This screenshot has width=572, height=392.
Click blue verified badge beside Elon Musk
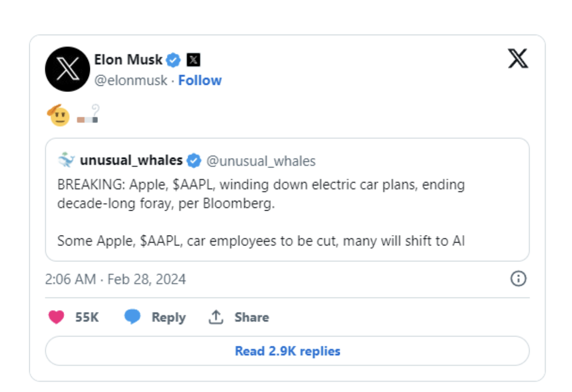[x=173, y=60]
